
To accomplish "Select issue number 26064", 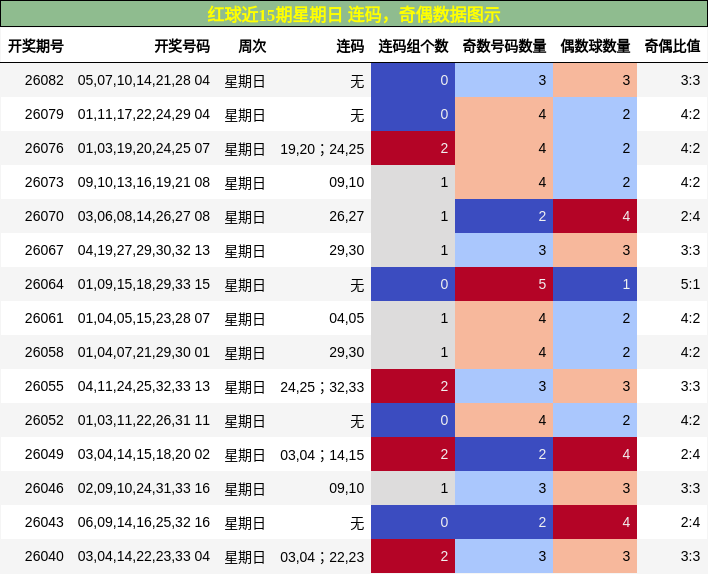I will click(x=44, y=284).
